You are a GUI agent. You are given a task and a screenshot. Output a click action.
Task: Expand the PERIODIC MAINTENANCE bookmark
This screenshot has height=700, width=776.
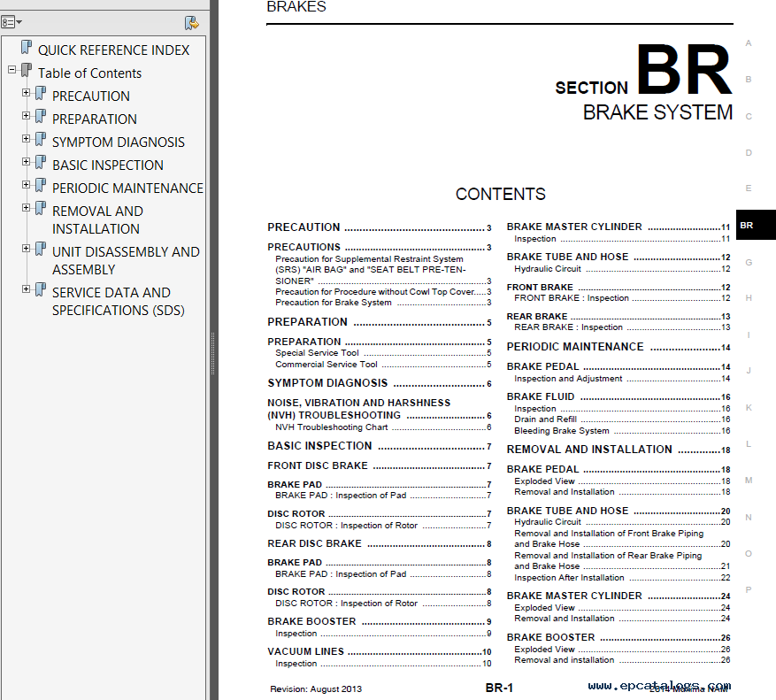click(x=26, y=185)
